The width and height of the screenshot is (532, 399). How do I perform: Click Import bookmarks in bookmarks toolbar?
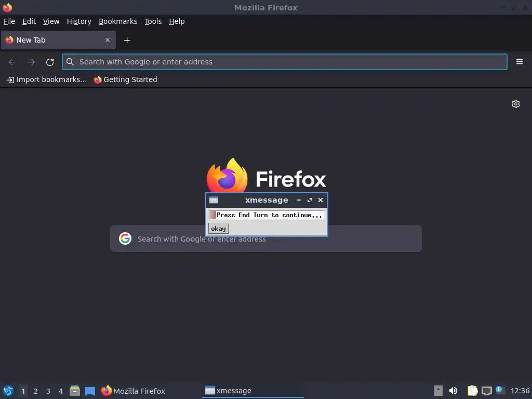click(47, 79)
